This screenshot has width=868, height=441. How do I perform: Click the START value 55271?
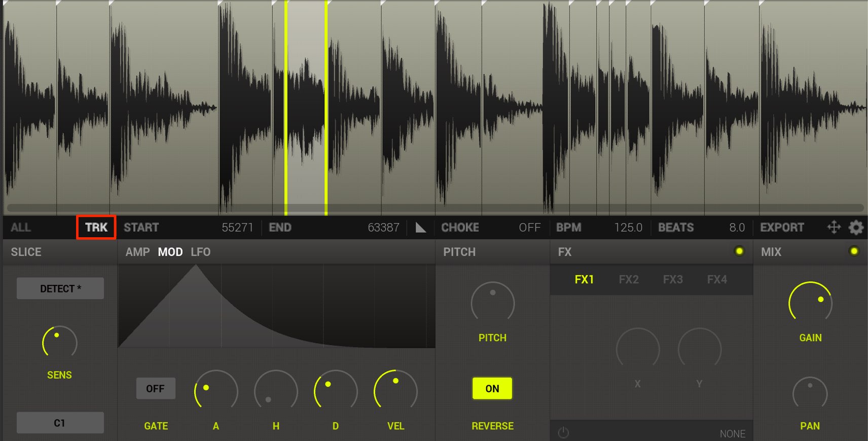pyautogui.click(x=237, y=228)
